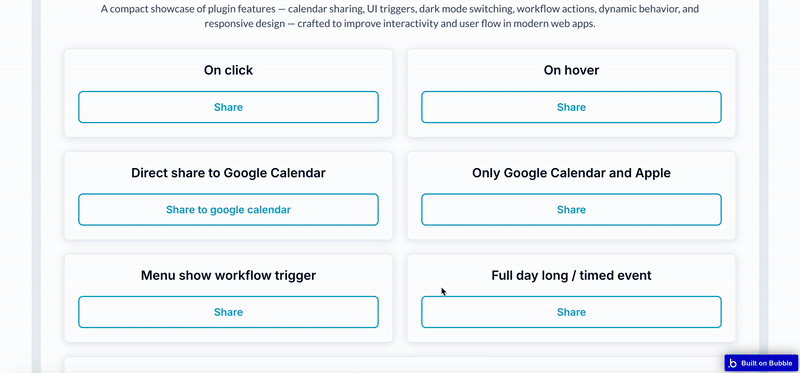
Task: Click Share under Menu show workflow trigger
Action: coord(228,312)
